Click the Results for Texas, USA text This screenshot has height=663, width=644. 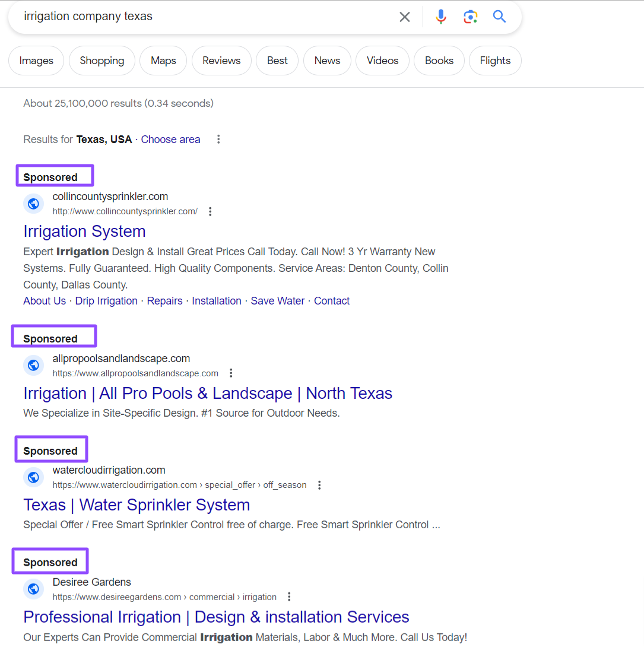click(78, 139)
